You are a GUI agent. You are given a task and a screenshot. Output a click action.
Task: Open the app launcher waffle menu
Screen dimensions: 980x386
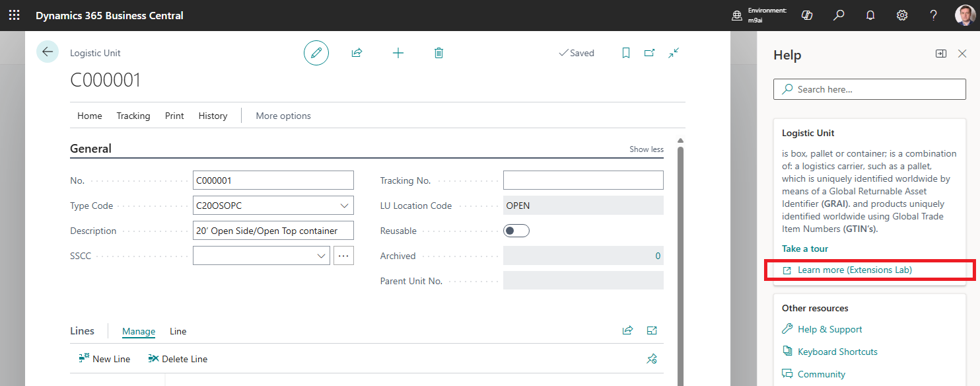click(14, 15)
